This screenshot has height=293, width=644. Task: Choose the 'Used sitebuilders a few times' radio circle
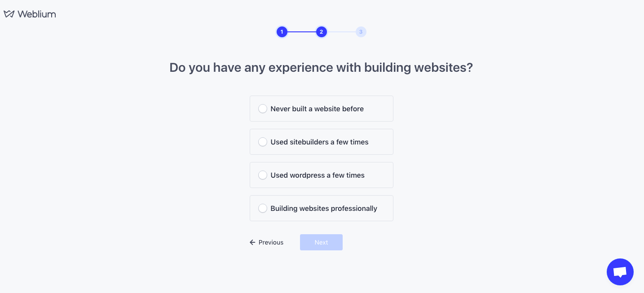pyautogui.click(x=263, y=142)
